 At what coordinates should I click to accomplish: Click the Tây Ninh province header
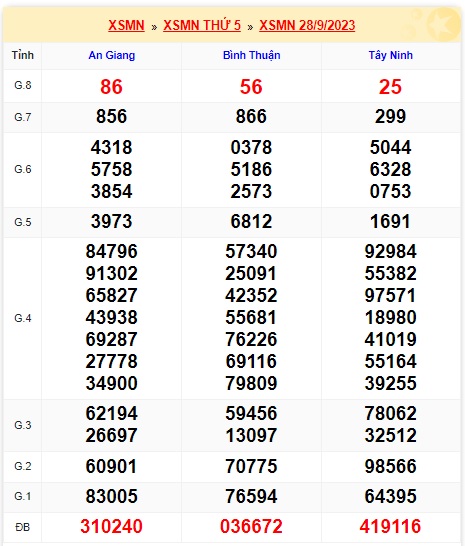pyautogui.click(x=390, y=55)
